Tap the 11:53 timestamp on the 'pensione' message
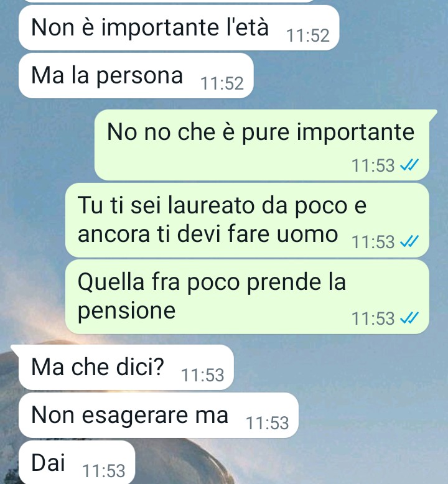448x484 pixels. point(373,318)
